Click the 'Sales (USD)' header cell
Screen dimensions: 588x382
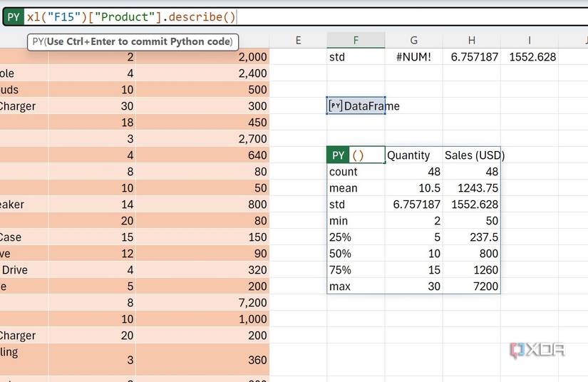pos(471,155)
